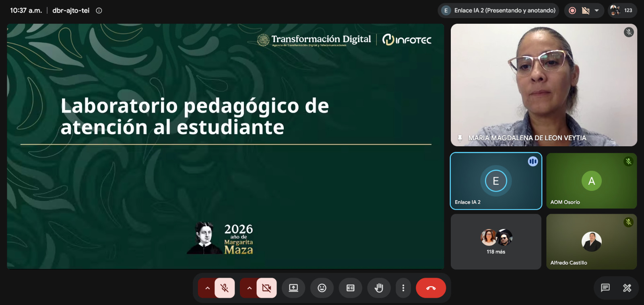Click the recording indicator icon
The height and width of the screenshot is (305, 644).
572,10
